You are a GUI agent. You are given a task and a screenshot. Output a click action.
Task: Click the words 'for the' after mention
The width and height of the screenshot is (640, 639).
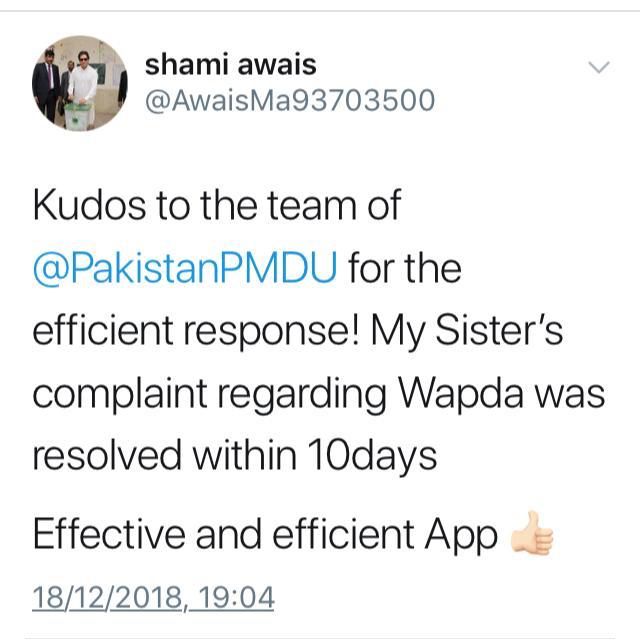(405, 268)
